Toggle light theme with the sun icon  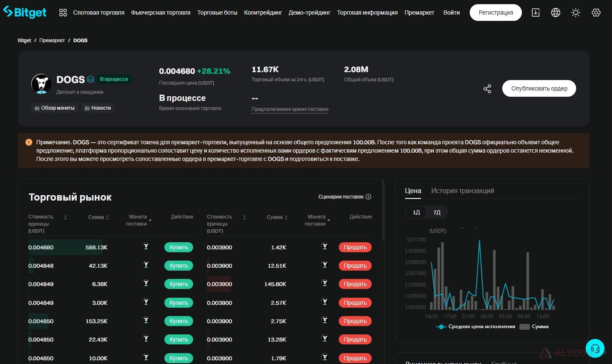tap(576, 13)
